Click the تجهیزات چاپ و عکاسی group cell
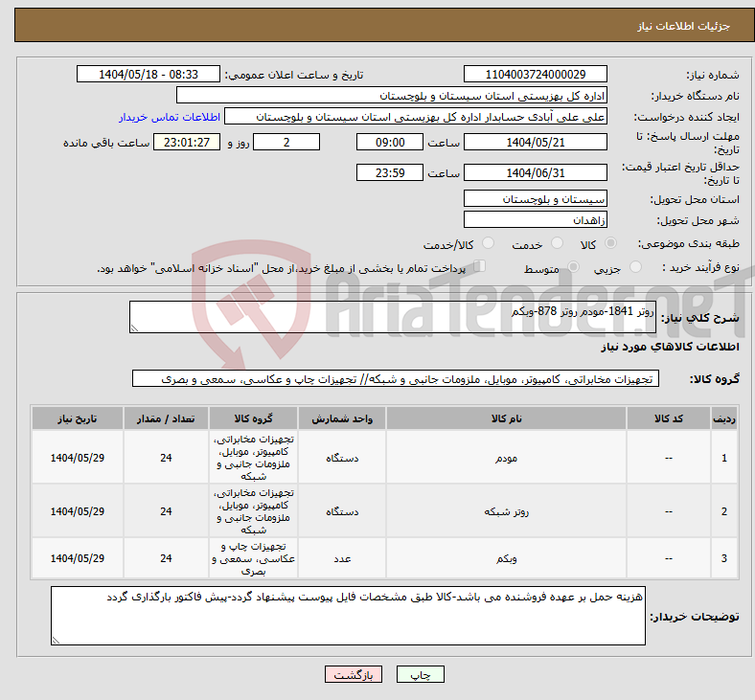755x700 pixels. pyautogui.click(x=253, y=558)
